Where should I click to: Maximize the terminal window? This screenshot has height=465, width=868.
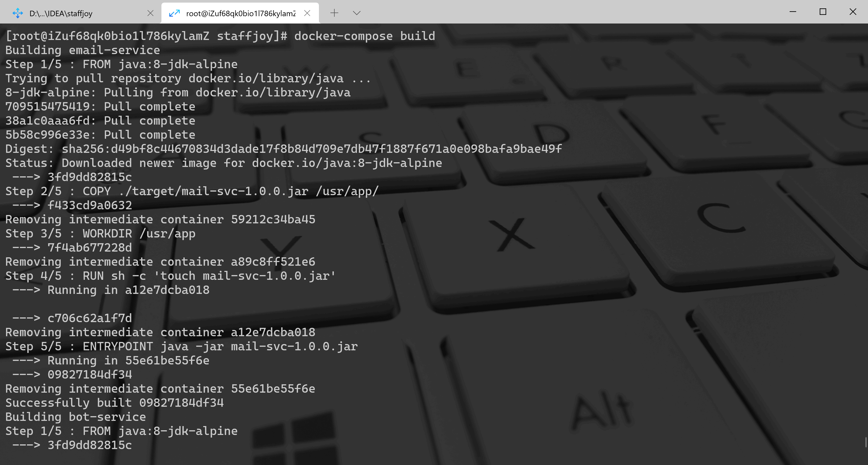(823, 12)
